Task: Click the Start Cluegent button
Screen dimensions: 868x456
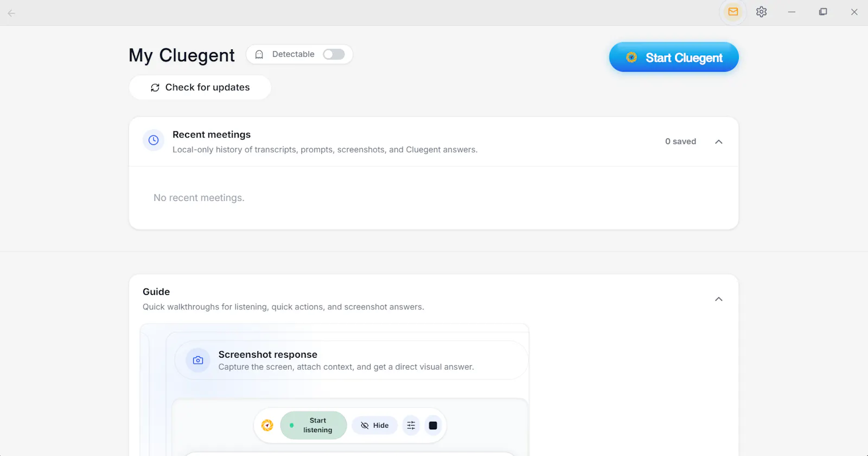Action: tap(674, 57)
